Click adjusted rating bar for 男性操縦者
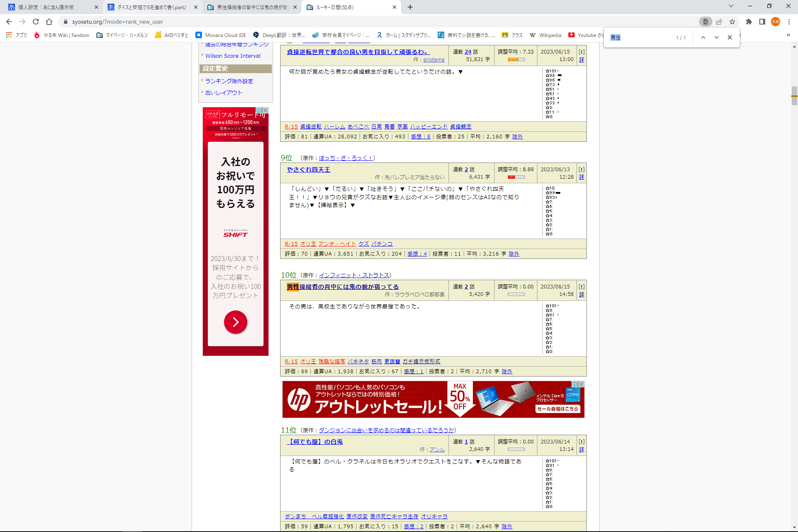The image size is (798, 532). [x=516, y=294]
